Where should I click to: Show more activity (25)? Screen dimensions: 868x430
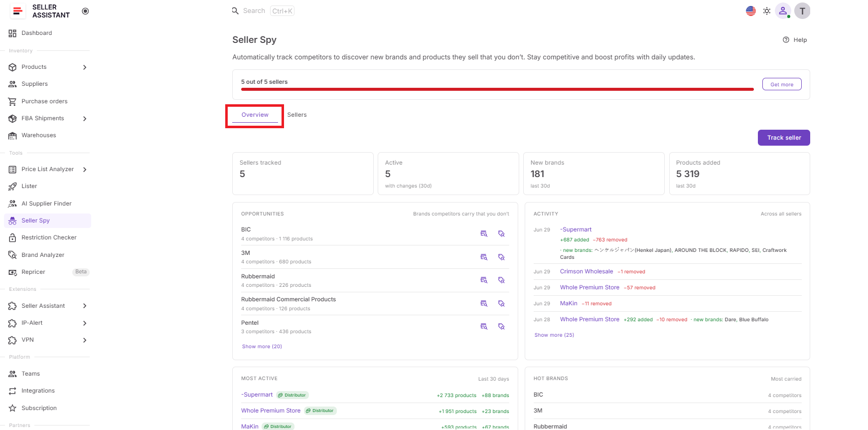554,335
